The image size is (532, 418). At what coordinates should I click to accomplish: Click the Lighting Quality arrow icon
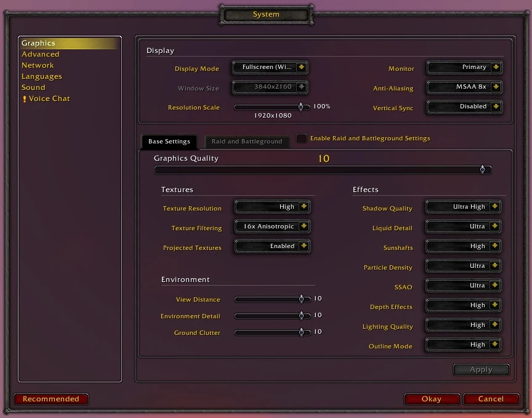click(494, 324)
